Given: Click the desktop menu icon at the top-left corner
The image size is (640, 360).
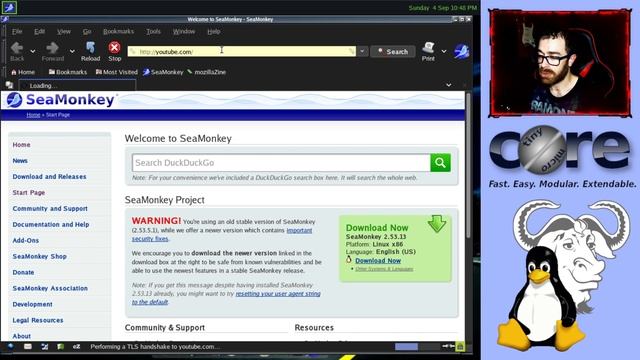Looking at the screenshot, I should click(9, 7).
